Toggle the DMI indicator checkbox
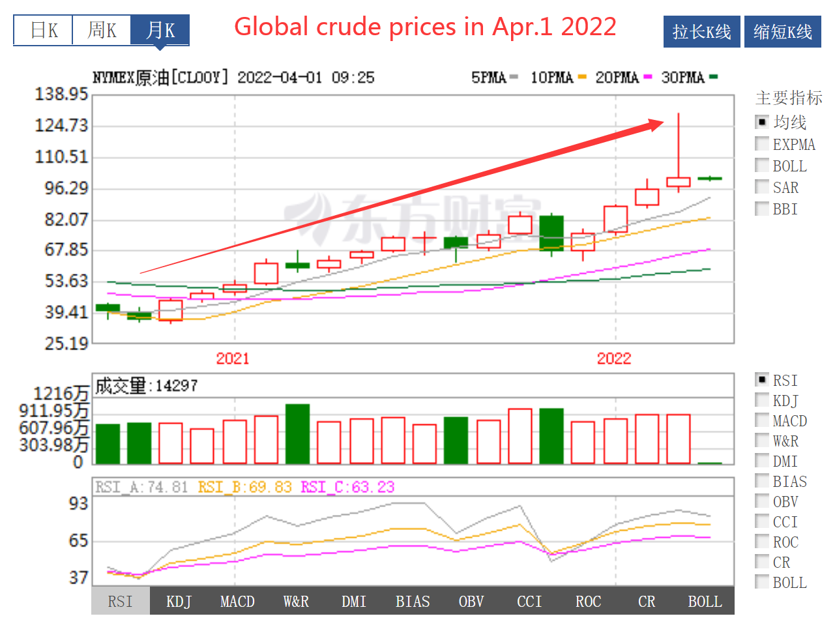835x644 pixels. 762,460
